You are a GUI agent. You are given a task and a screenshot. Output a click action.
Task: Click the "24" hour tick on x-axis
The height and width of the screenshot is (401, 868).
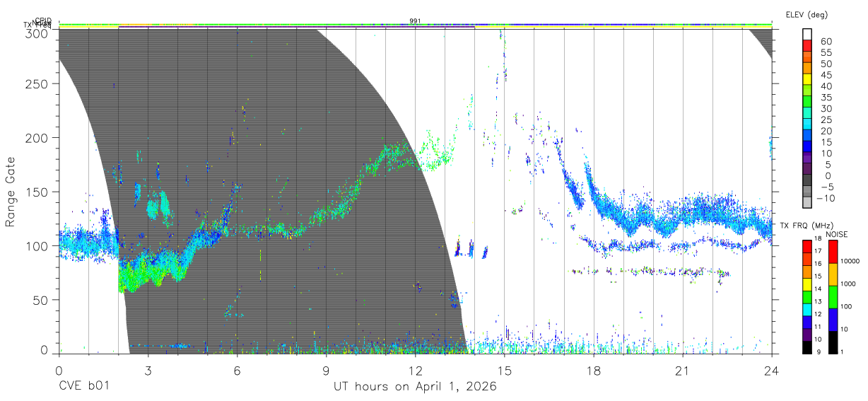(772, 371)
